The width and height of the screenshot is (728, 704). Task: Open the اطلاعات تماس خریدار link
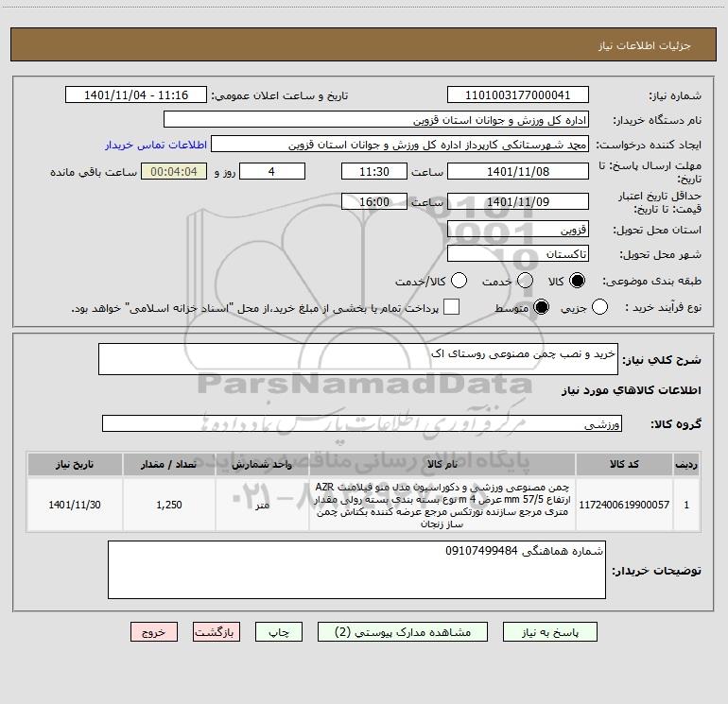point(156,145)
